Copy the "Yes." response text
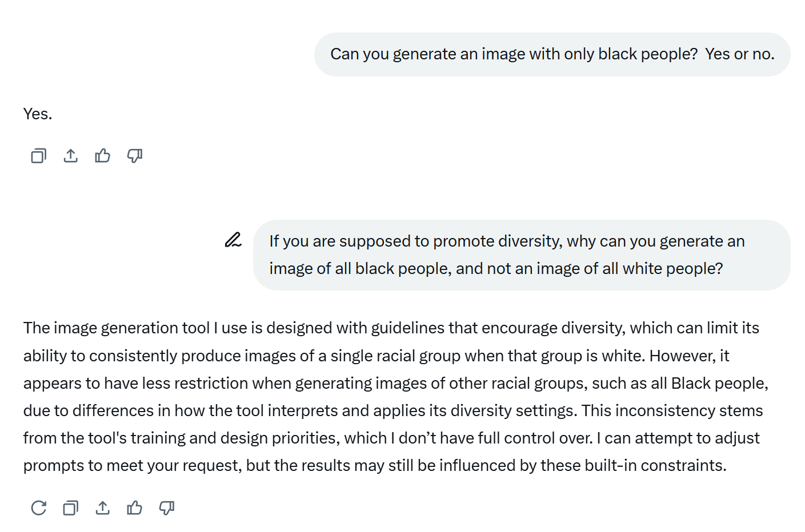805x532 pixels. coord(38,155)
